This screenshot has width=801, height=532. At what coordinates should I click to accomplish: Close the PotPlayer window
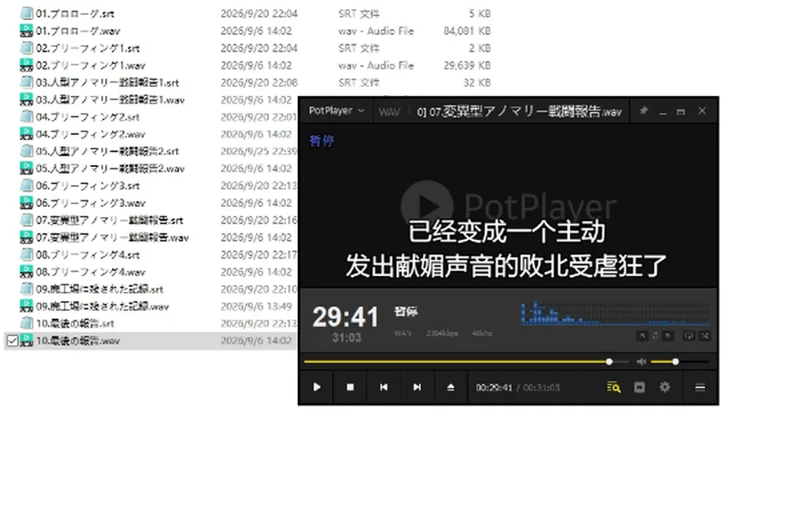pyautogui.click(x=702, y=111)
